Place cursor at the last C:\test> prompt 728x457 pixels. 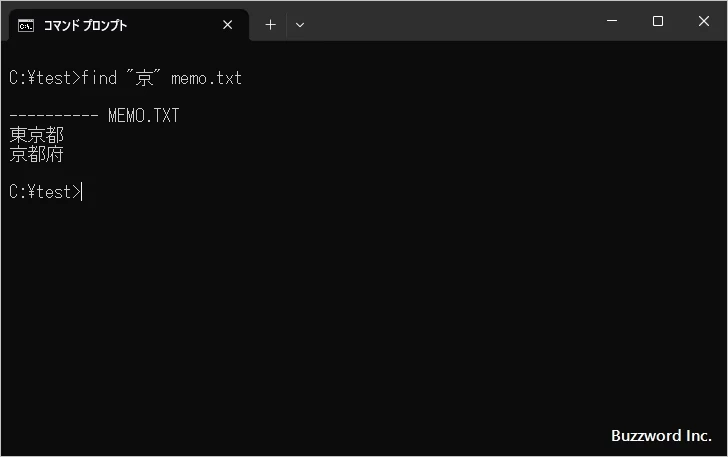tap(44, 192)
